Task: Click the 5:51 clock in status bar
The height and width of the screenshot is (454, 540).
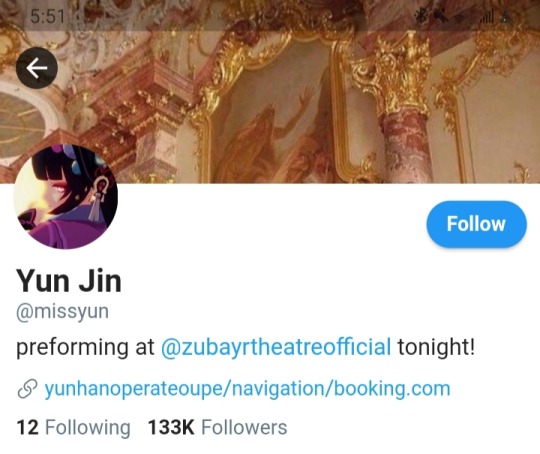Action: click(x=47, y=16)
